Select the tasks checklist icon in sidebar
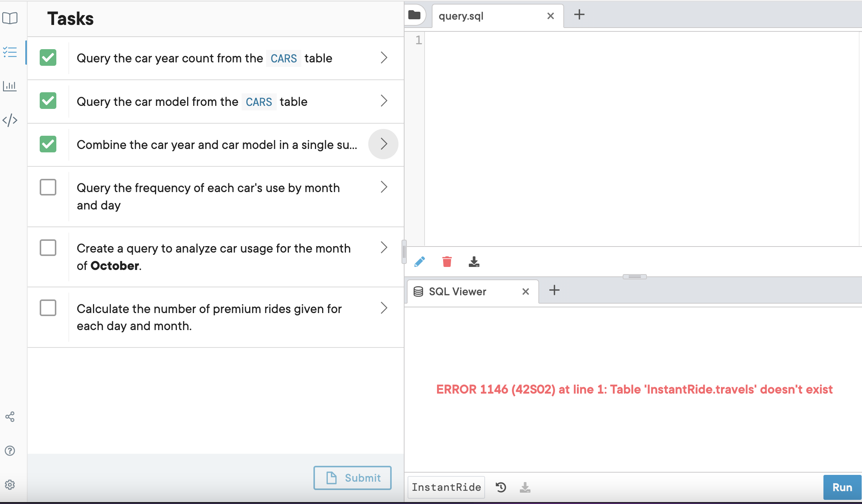Image resolution: width=862 pixels, height=504 pixels. pyautogui.click(x=10, y=53)
